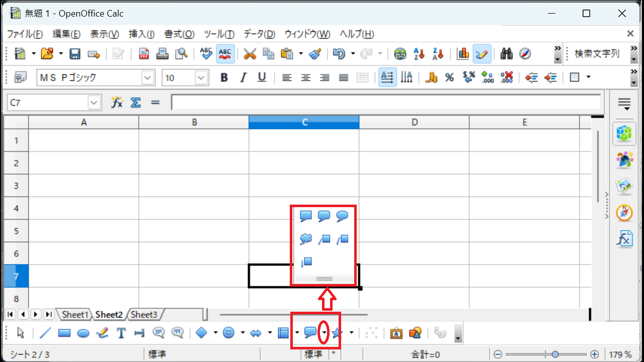Image resolution: width=644 pixels, height=362 pixels.
Task: Toggle automatic spellcheck ABC icon
Action: click(225, 54)
